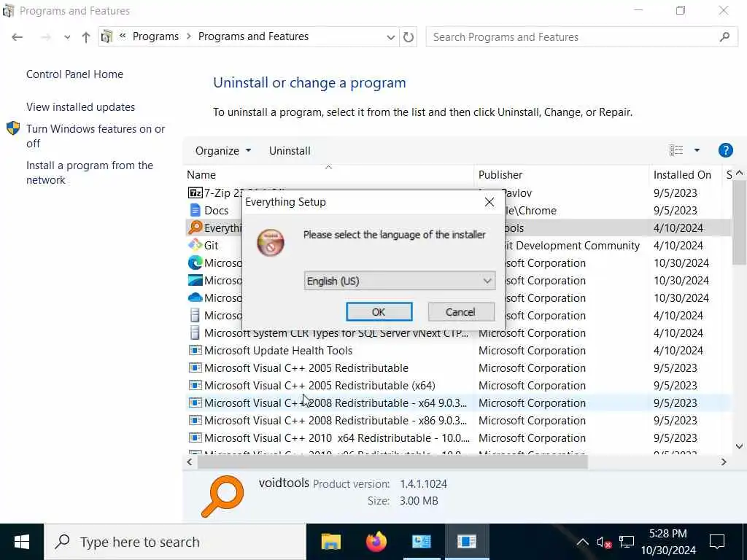Click the Docs program icon in list
The image size is (747, 560).
pyautogui.click(x=196, y=210)
